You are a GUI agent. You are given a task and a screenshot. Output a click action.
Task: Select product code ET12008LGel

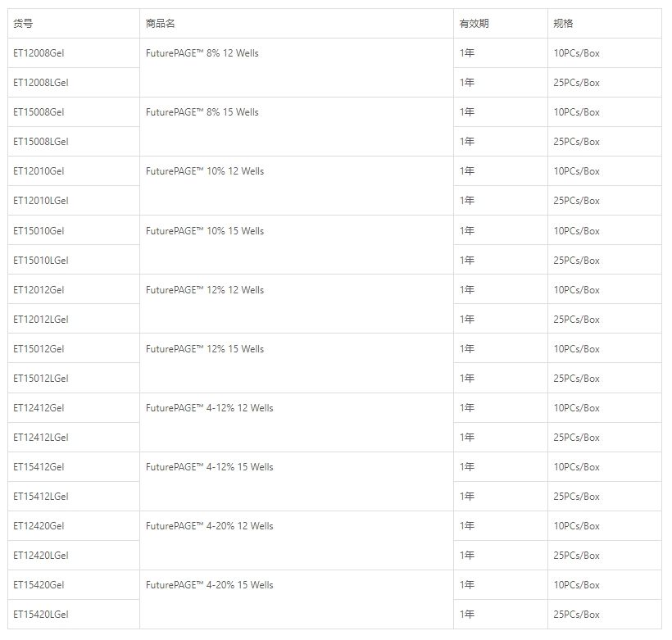click(41, 83)
